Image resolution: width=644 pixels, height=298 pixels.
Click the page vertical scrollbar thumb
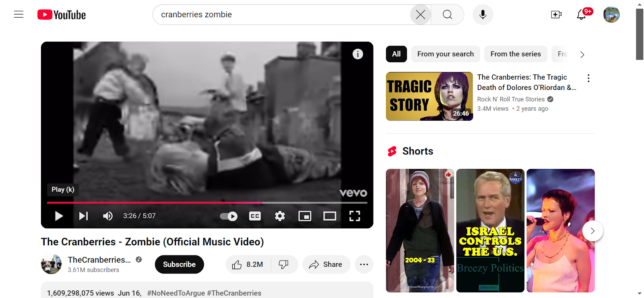click(640, 34)
